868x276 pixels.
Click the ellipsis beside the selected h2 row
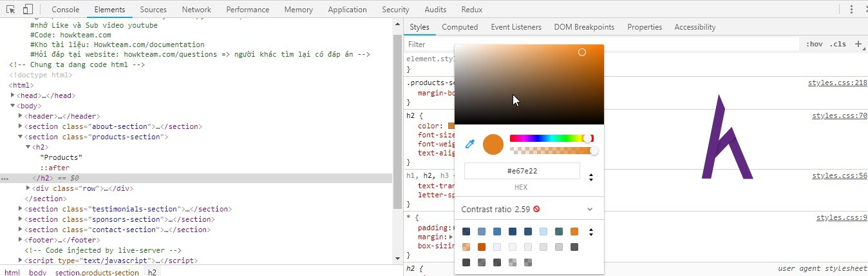click(x=5, y=178)
